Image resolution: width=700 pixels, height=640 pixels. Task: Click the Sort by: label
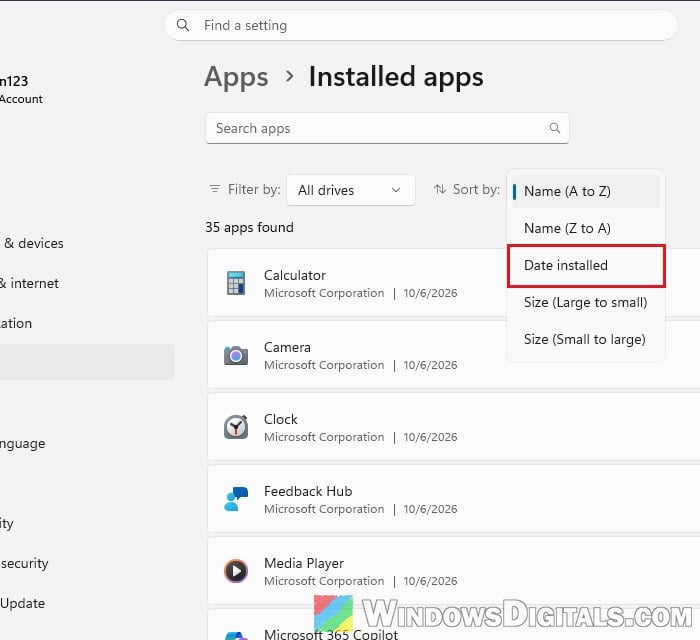click(476, 190)
